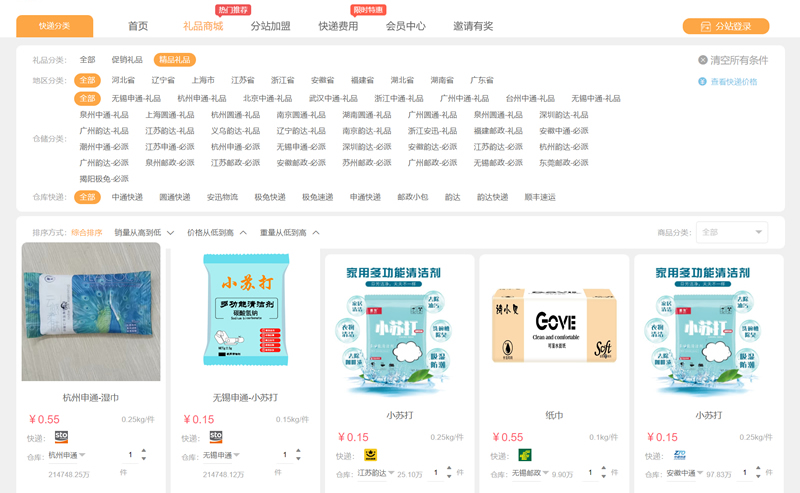The width and height of the screenshot is (800, 493).
Task: Choose warehouse 杭州圆通-礼品
Action: tap(235, 115)
